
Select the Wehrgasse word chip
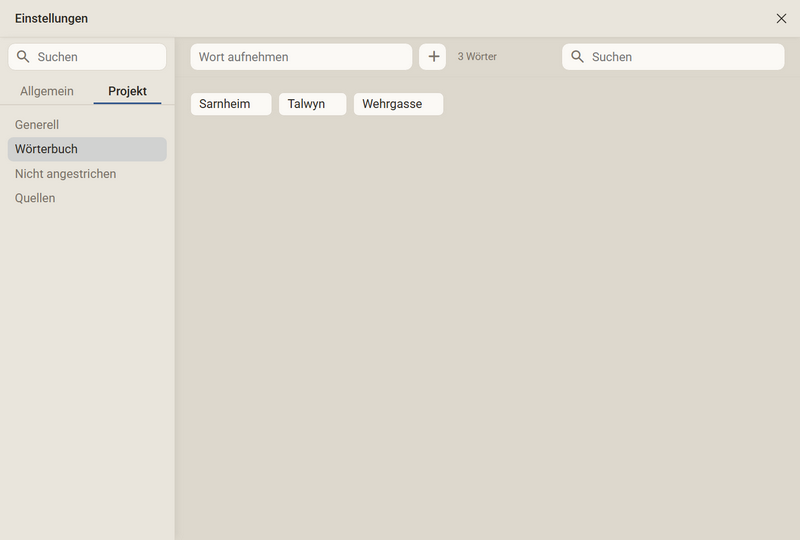click(398, 104)
